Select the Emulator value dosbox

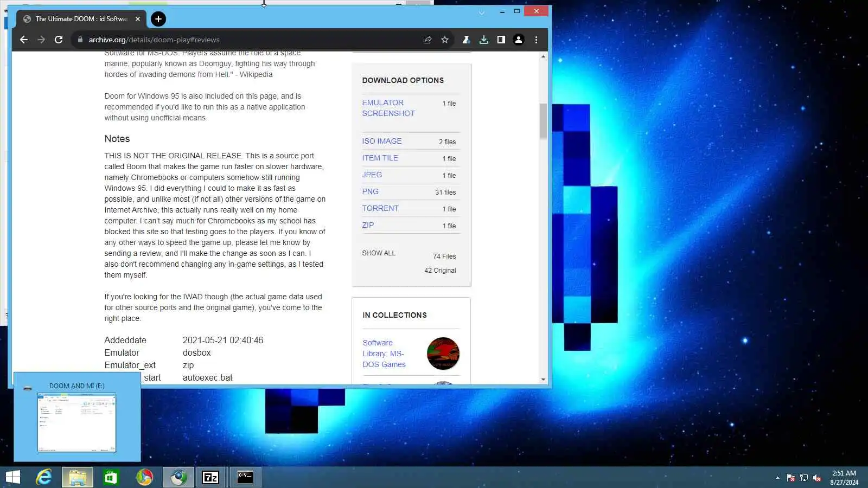pyautogui.click(x=197, y=352)
